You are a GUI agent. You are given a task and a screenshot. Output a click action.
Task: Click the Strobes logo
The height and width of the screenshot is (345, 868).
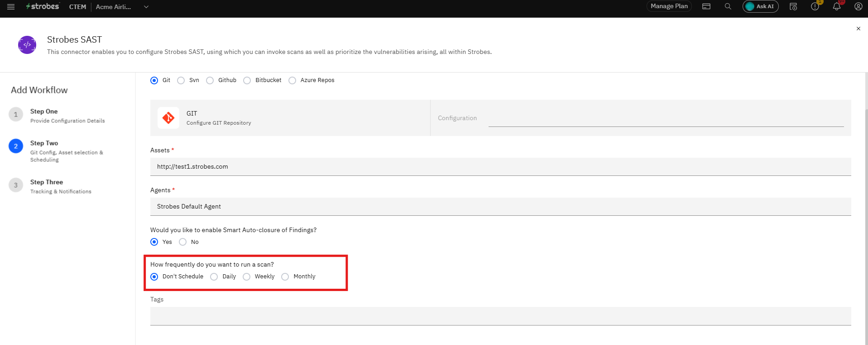coord(43,6)
